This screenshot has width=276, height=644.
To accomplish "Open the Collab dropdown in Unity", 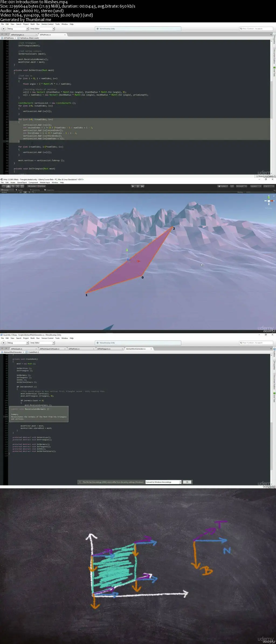I will coord(223,186).
